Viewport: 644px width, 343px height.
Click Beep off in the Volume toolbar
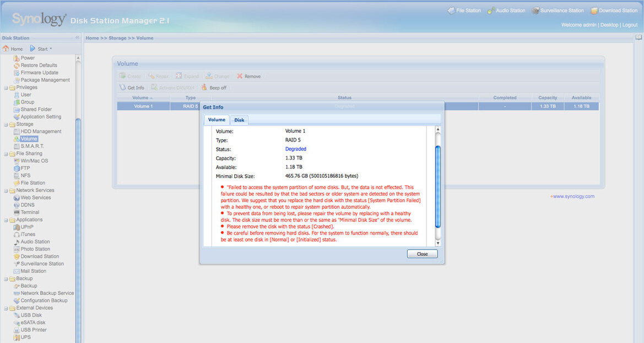click(x=214, y=88)
